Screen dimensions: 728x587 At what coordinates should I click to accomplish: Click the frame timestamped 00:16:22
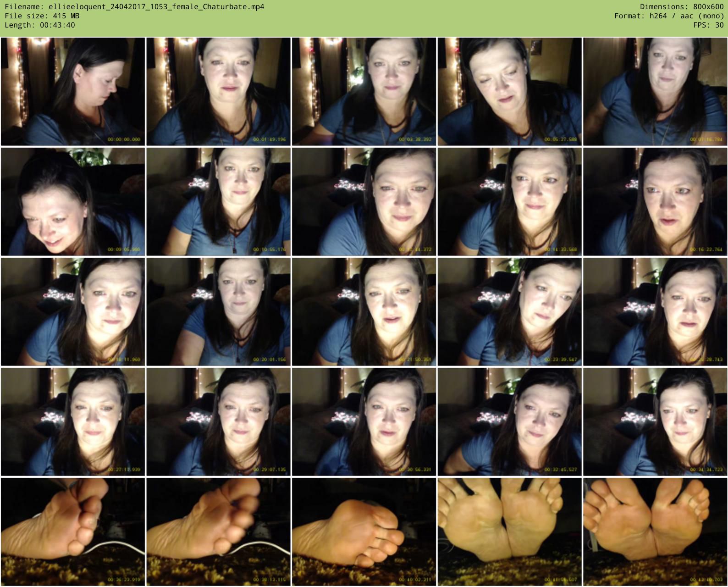[x=655, y=202]
